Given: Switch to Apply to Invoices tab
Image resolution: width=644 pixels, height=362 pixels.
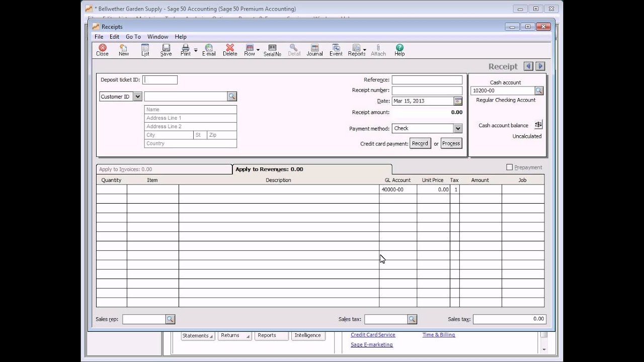Looking at the screenshot, I should 164,169.
